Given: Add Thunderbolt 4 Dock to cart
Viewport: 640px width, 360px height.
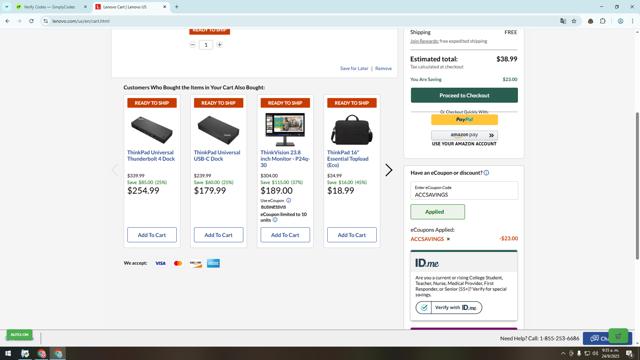Looking at the screenshot, I should click(152, 235).
